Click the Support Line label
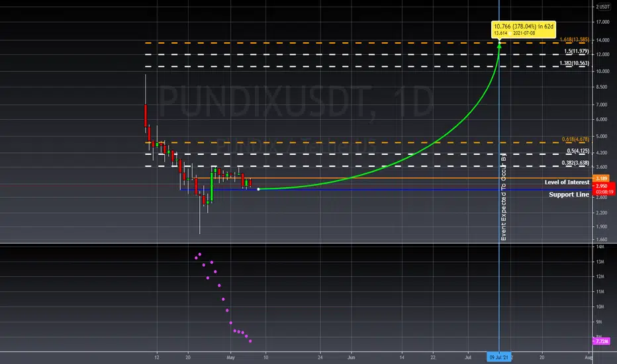 point(569,195)
